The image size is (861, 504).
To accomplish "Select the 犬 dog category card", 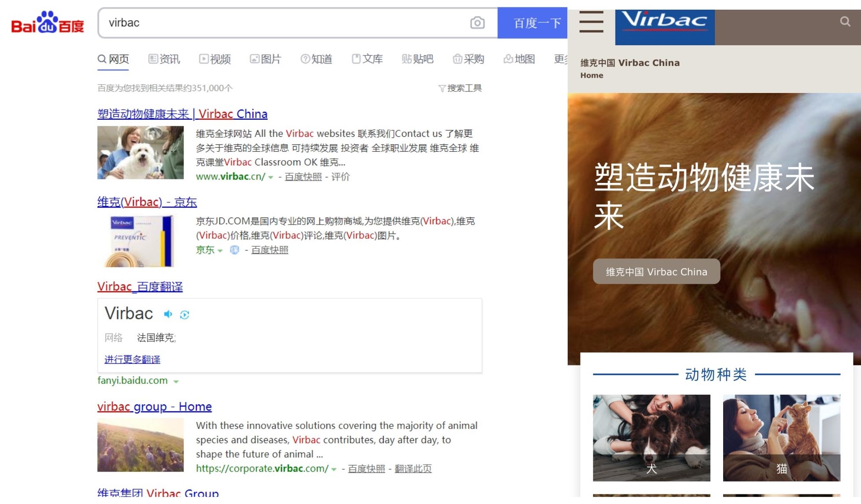I will 652,438.
